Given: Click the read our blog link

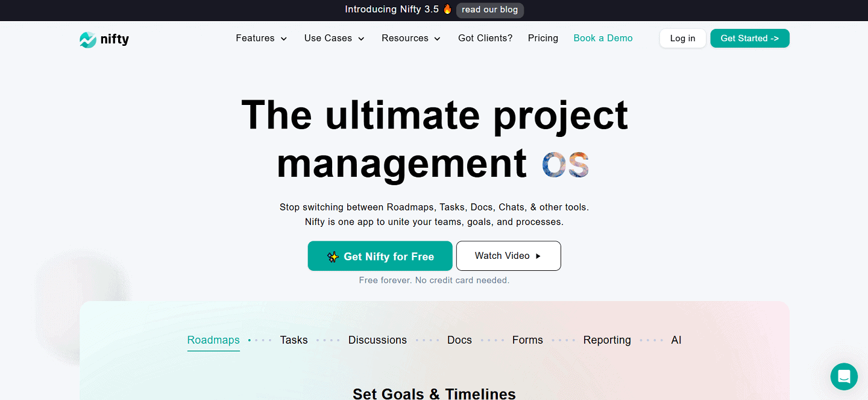Looking at the screenshot, I should (x=489, y=10).
